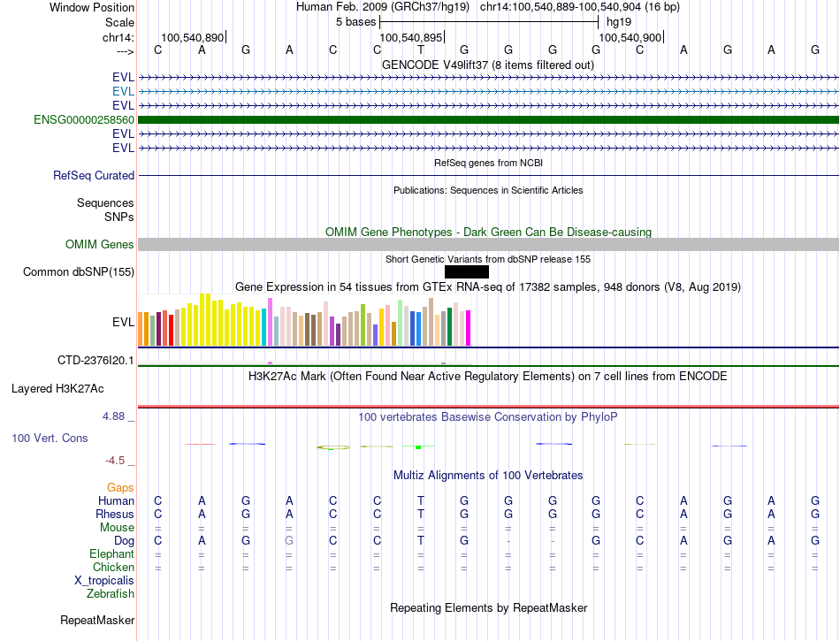Open 100 vertebrates Basewise Conservation PhyloP title

(x=488, y=416)
